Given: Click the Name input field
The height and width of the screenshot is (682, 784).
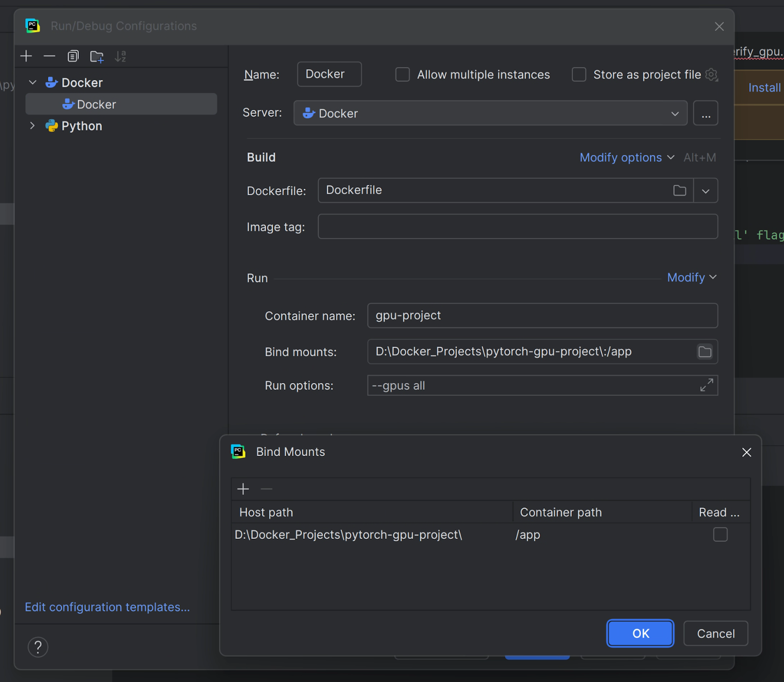Looking at the screenshot, I should click(329, 74).
